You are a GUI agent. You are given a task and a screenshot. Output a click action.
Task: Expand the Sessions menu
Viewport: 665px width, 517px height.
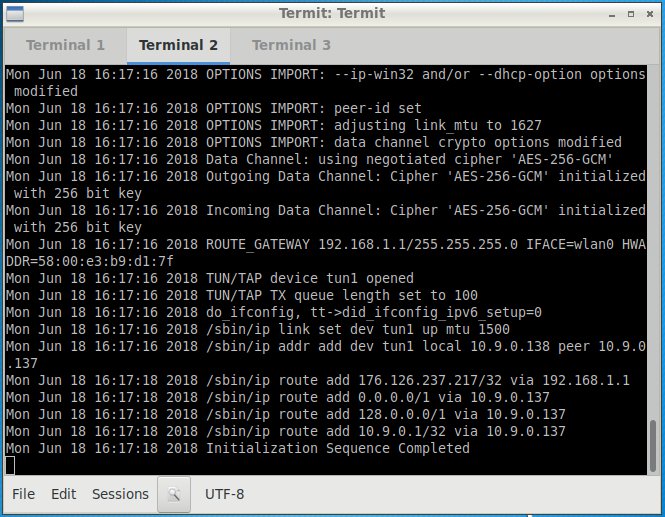120,494
